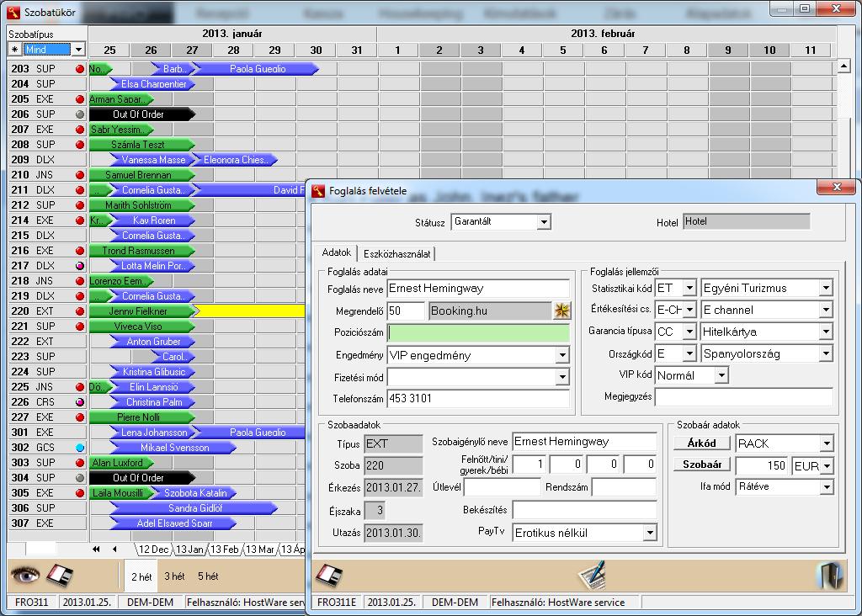Click the cyan status dot of room 302
The image size is (862, 616).
pos(80,448)
